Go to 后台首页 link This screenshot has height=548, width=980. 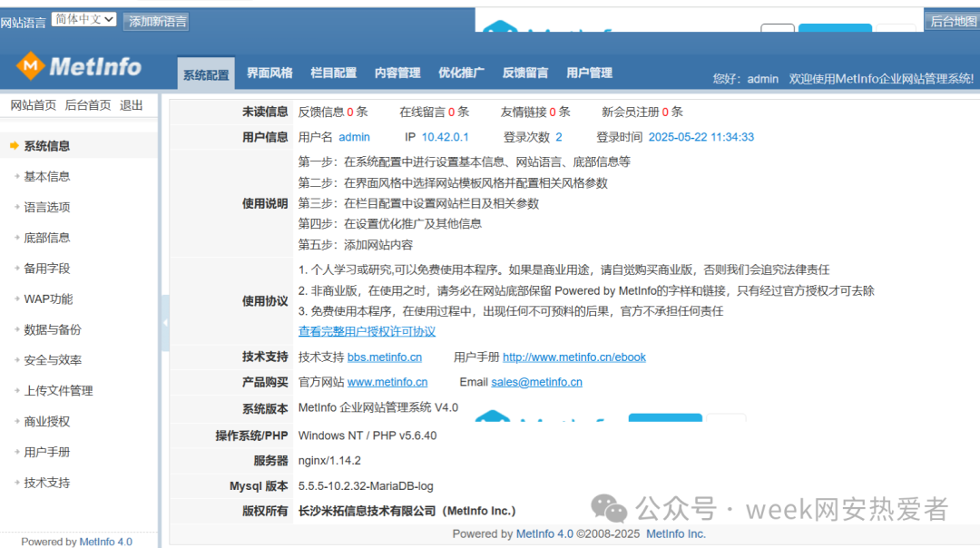[88, 105]
